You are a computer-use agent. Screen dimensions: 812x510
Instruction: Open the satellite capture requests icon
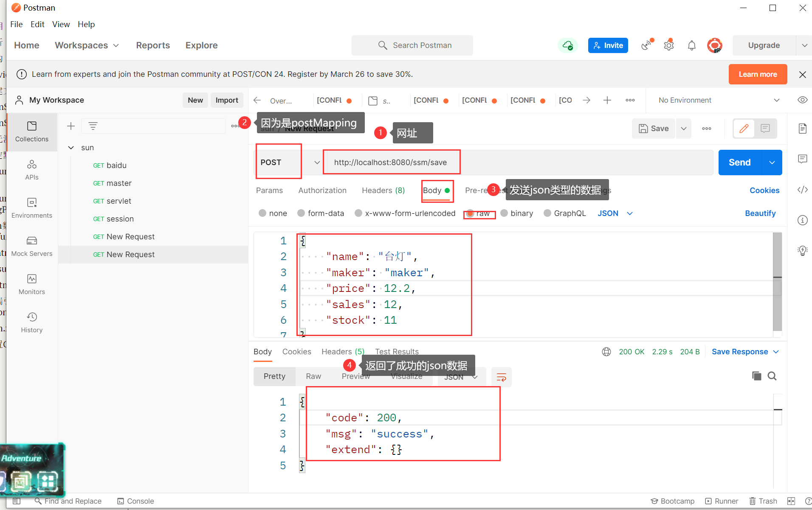pos(647,45)
